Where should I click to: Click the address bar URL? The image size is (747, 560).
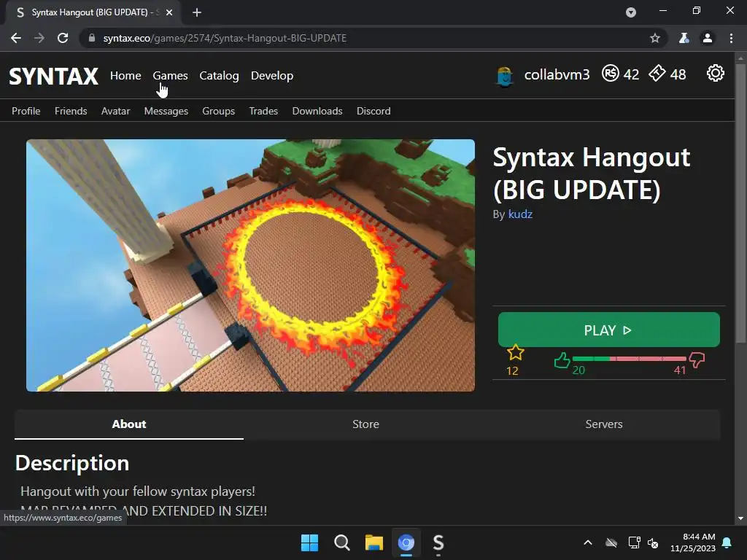(x=225, y=38)
